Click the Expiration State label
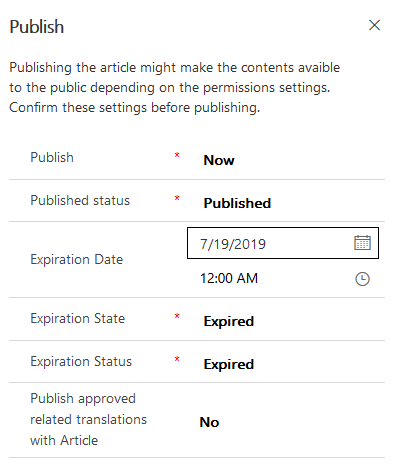 tap(78, 318)
